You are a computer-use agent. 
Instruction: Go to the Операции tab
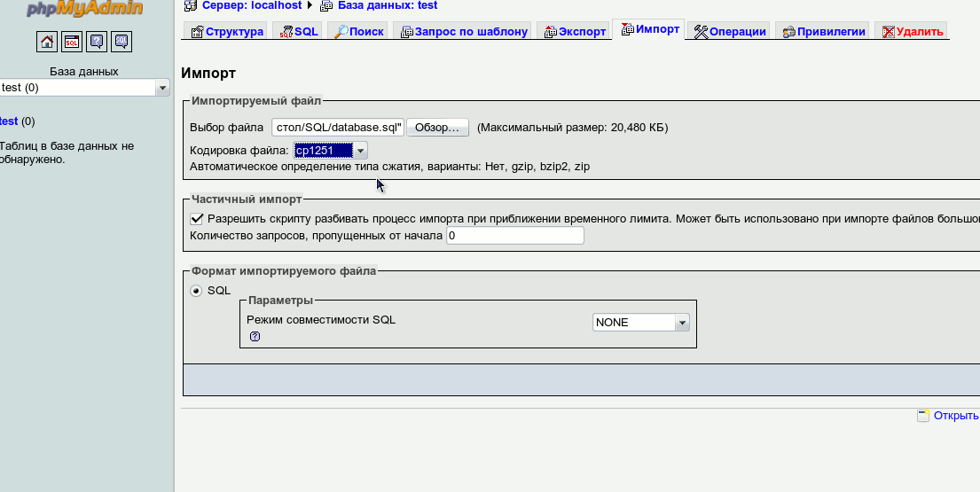[x=729, y=32]
